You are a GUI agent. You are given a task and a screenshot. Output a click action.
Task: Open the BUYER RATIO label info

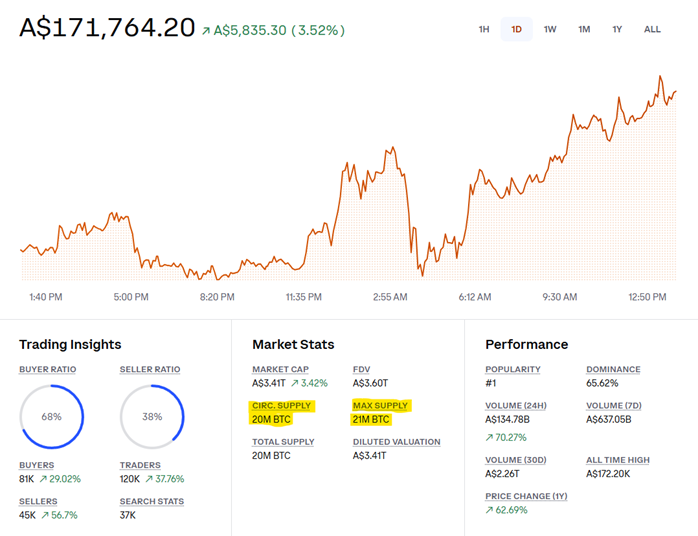click(47, 369)
